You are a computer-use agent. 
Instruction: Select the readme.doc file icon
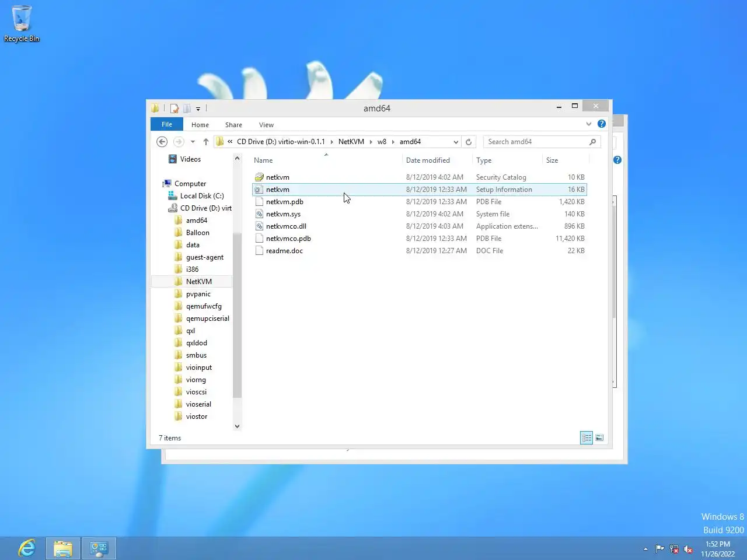[x=259, y=251]
